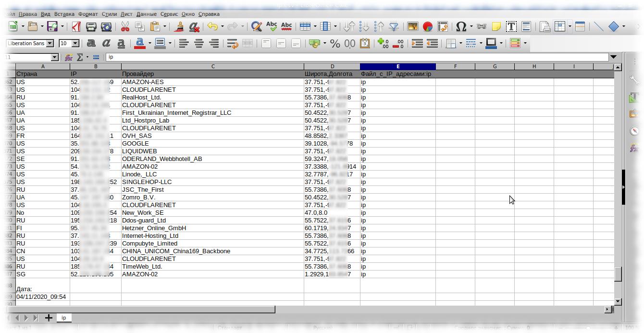Expand the formula bar arrow
The height and width of the screenshot is (333, 644).
[614, 57]
